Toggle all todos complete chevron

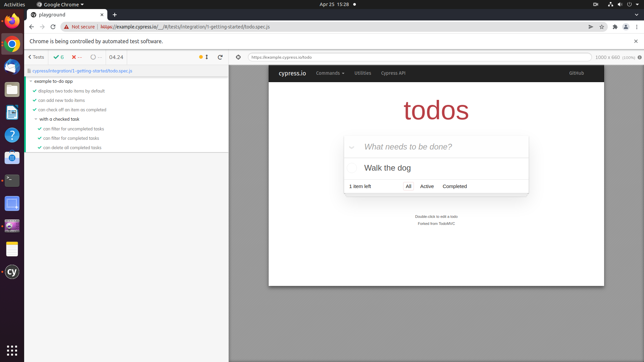[x=352, y=147]
